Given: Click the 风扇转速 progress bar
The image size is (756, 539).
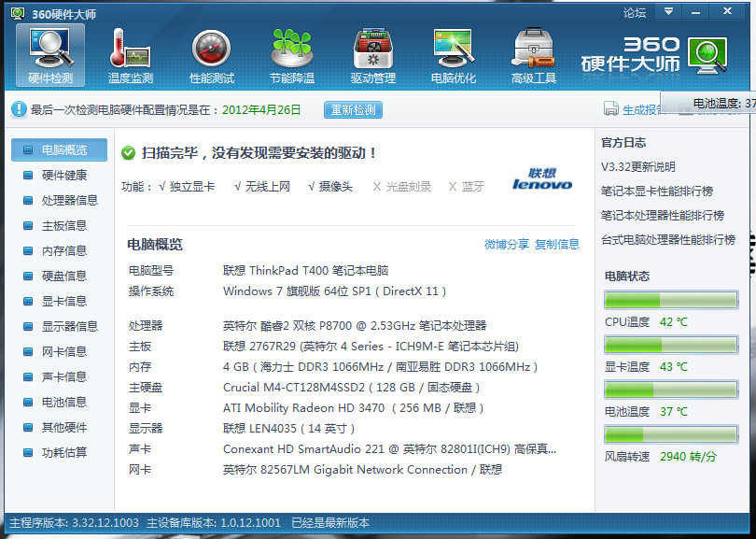Looking at the screenshot, I should 671,434.
